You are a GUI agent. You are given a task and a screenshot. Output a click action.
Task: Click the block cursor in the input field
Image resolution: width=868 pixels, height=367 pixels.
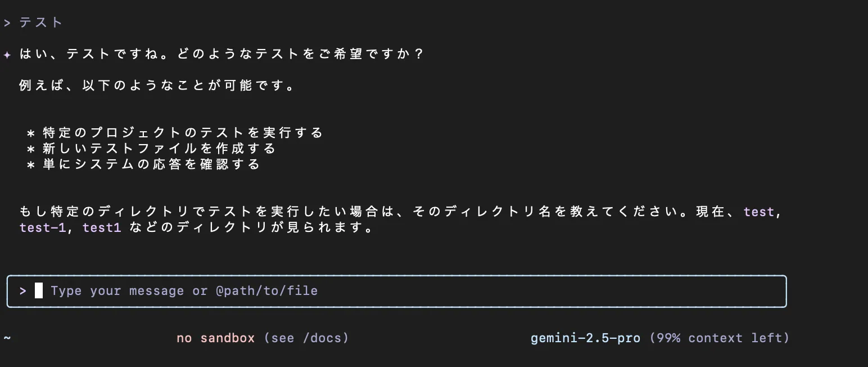coord(39,291)
